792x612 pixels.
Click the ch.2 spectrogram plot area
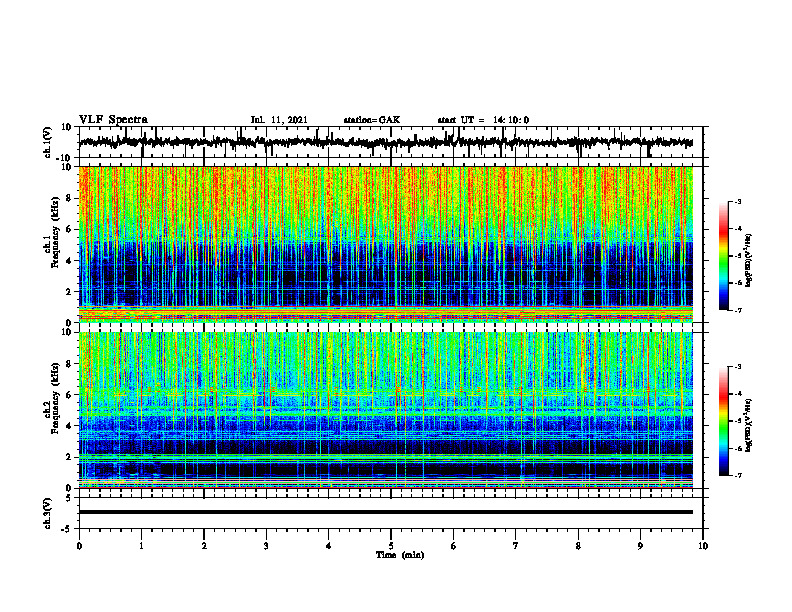pyautogui.click(x=386, y=410)
